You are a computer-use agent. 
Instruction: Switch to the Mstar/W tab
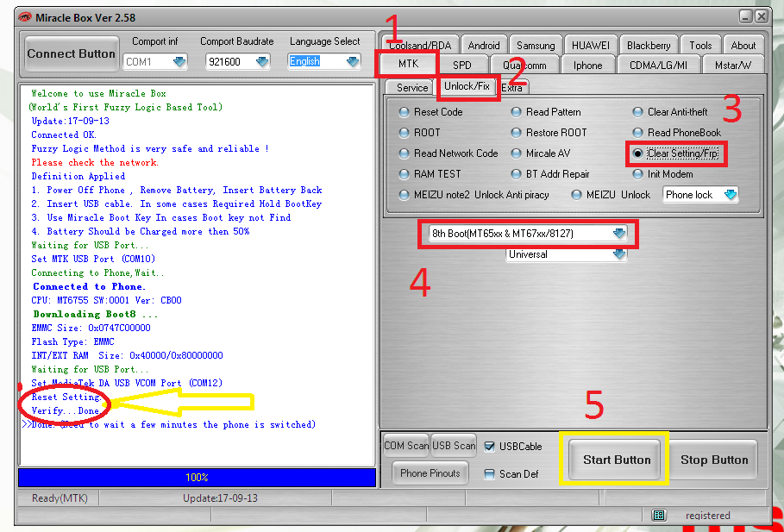click(x=733, y=65)
